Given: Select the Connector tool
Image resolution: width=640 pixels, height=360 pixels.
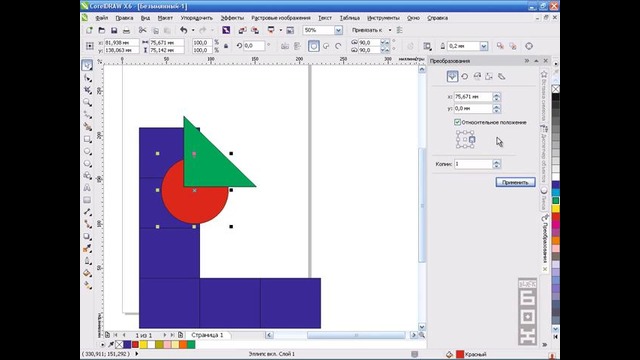Looking at the screenshot, I should pyautogui.click(x=87, y=224).
